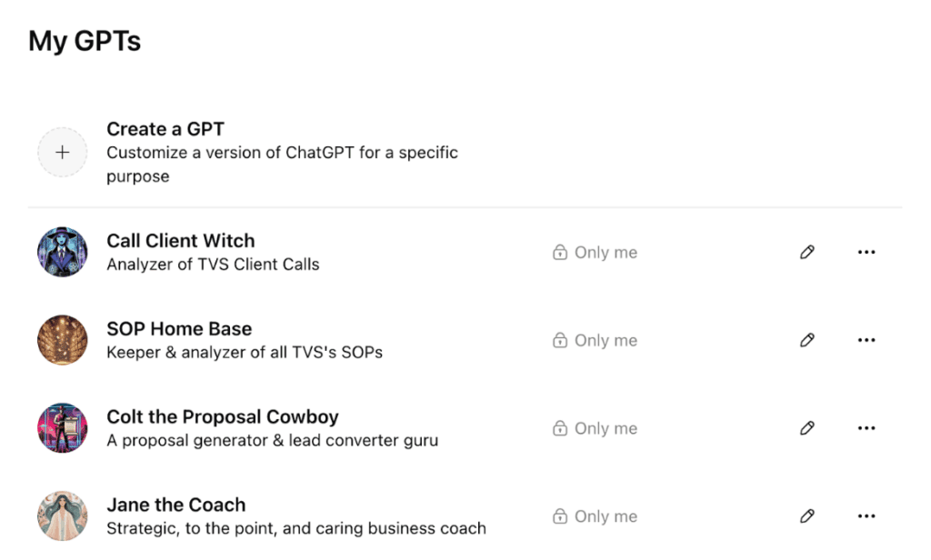Open the SOP Home Base GPT name
931x560 pixels.
179,329
